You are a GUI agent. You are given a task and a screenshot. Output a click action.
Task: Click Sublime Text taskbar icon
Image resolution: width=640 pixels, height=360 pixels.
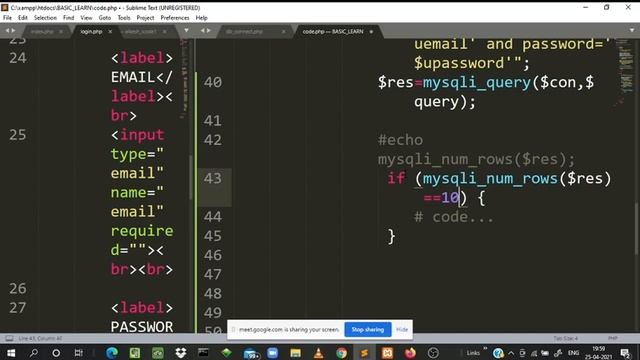pos(364,353)
